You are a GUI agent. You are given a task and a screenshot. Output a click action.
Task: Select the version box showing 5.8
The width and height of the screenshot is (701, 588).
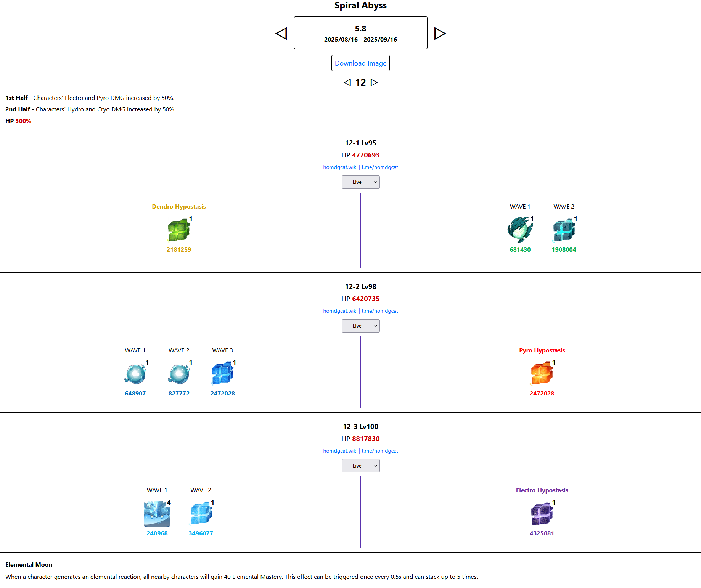360,33
